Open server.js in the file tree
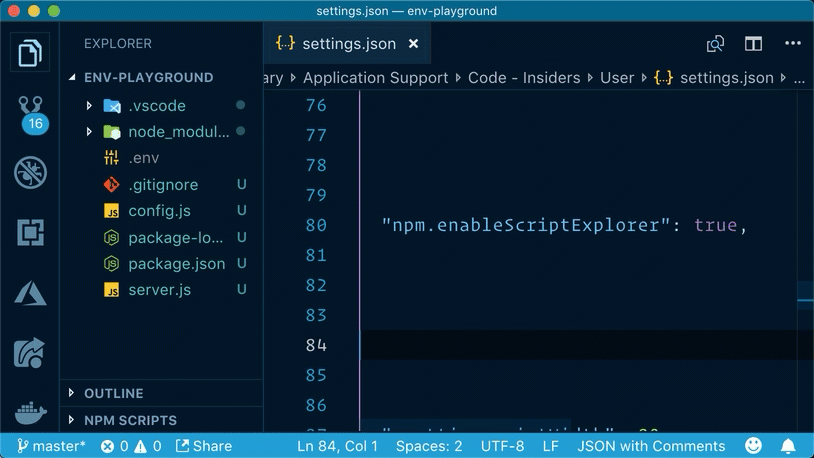Viewport: 814px width, 458px height. [x=159, y=290]
